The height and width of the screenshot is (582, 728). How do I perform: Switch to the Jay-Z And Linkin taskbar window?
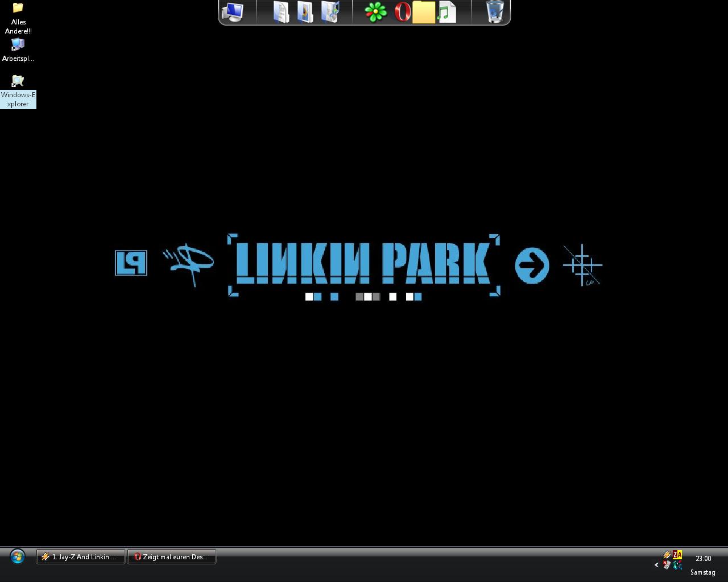[x=81, y=557]
